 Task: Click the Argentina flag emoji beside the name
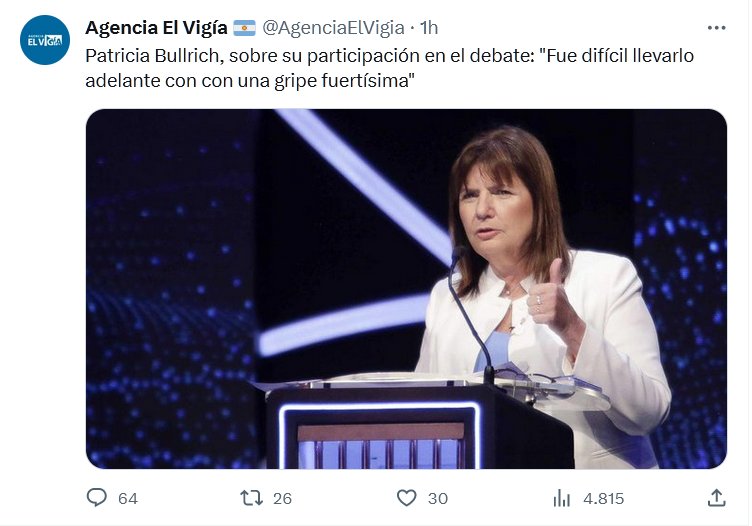(244, 27)
